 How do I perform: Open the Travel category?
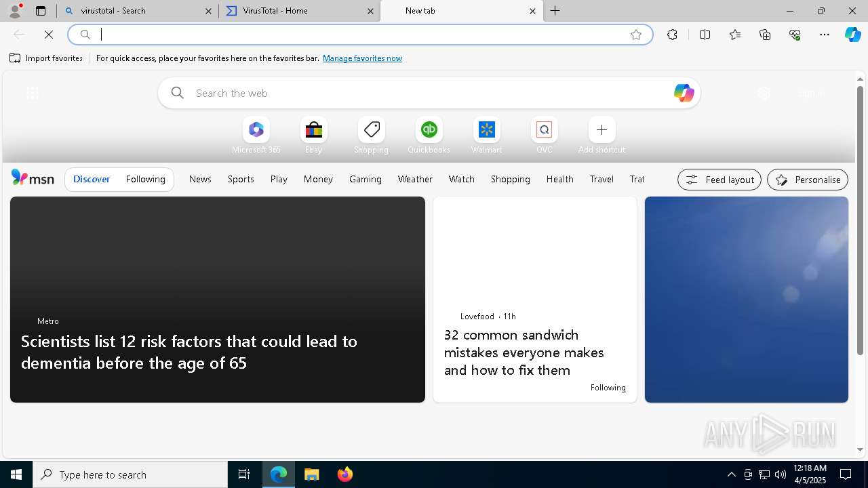601,179
